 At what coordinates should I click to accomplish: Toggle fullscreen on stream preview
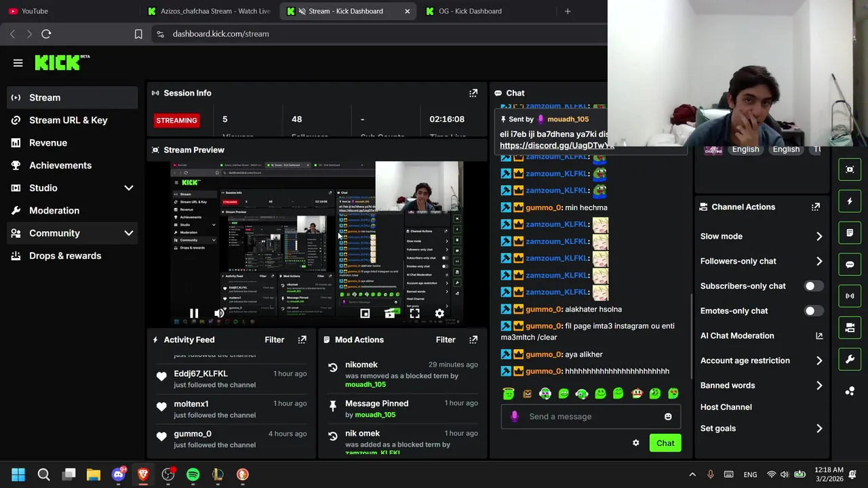[x=414, y=314]
